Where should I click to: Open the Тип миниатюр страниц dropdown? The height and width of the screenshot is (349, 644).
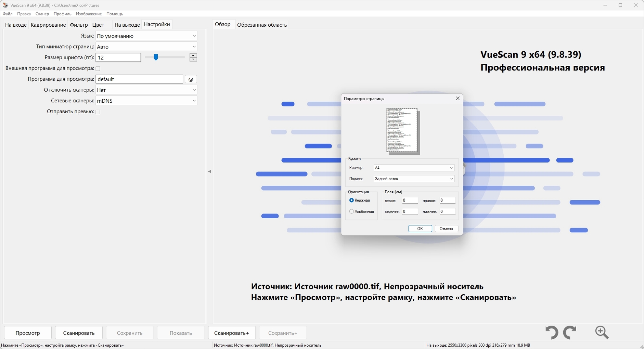146,47
